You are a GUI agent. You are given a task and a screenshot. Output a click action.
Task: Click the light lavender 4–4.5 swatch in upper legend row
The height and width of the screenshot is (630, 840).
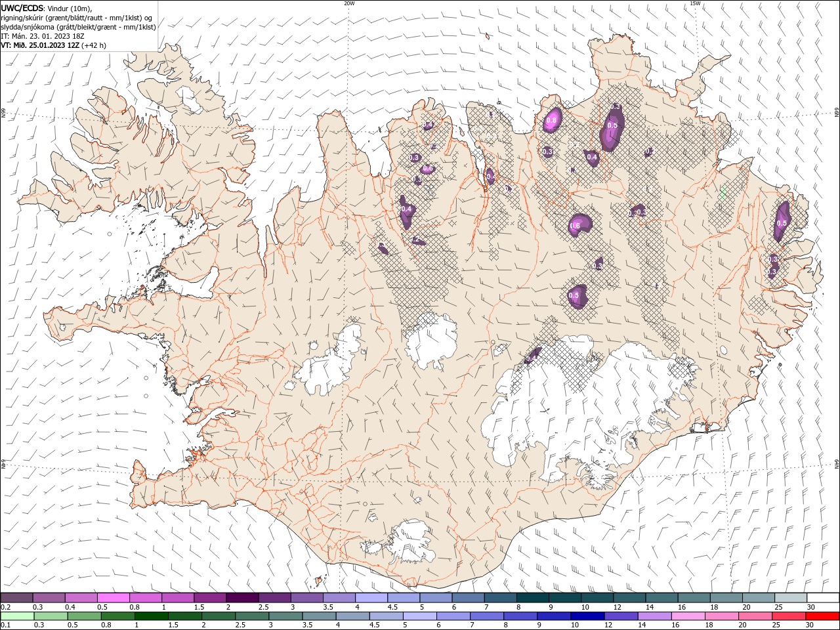(371, 598)
